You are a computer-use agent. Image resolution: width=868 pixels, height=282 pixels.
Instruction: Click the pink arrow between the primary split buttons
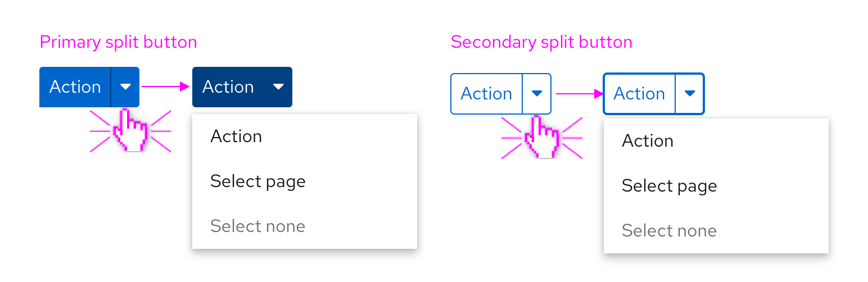pyautogui.click(x=165, y=87)
